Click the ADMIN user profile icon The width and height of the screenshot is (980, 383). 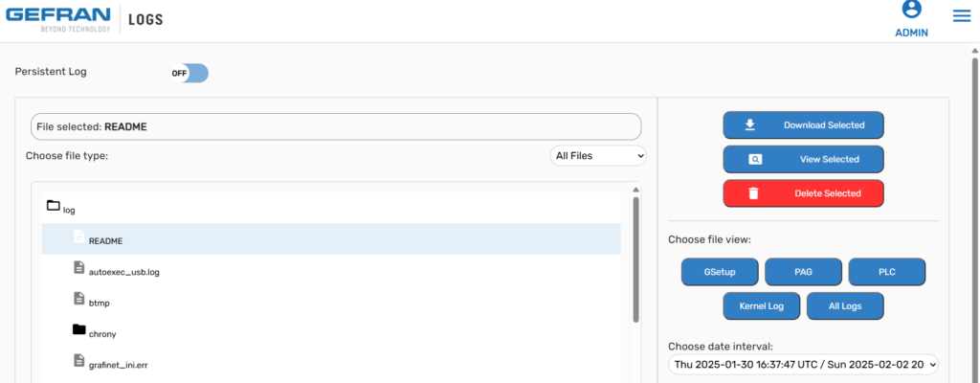click(x=912, y=9)
